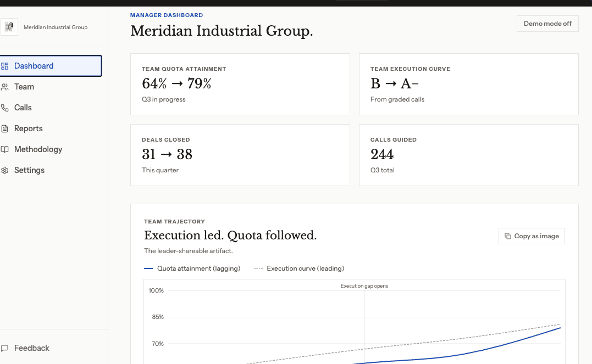Click the Team people icon
Screen dimensions: 592x364
[4, 87]
